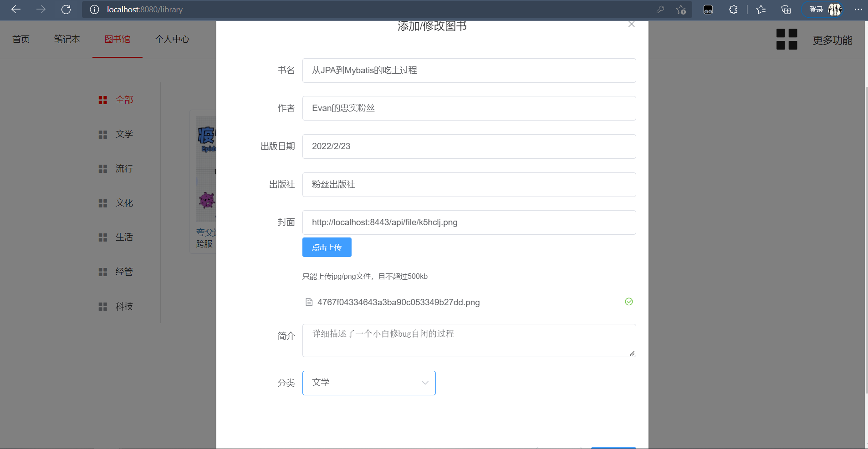Click the 点击上传 upload button
Screen dimensions: 868x449
pyautogui.click(x=327, y=247)
